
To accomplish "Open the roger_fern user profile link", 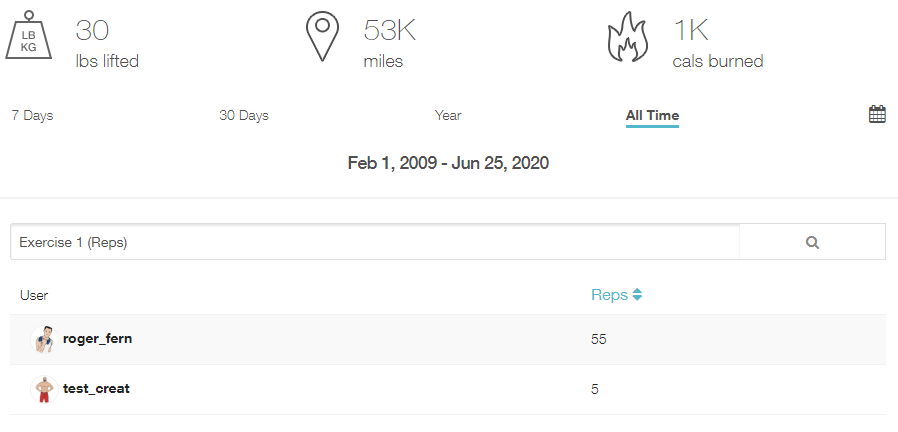I will click(x=97, y=339).
